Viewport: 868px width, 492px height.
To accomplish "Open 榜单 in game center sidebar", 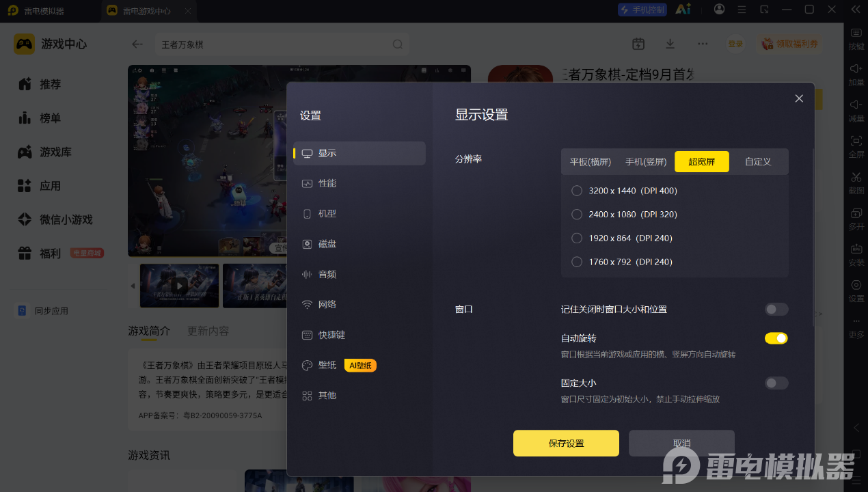I will point(40,118).
